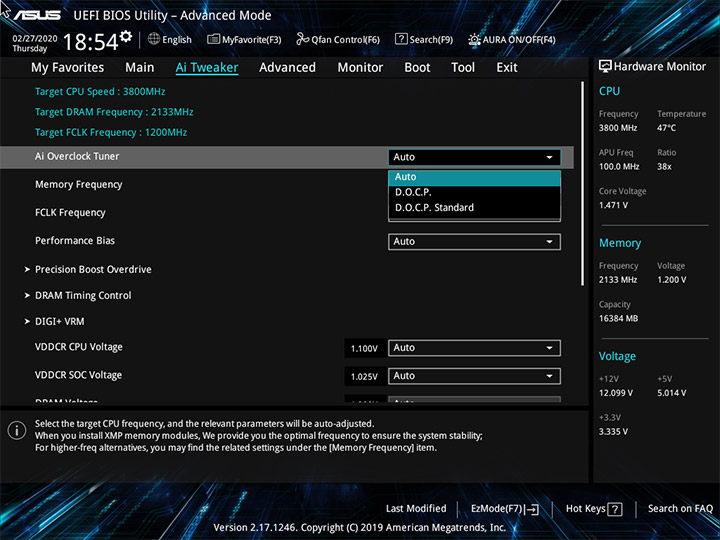The height and width of the screenshot is (540, 720).
Task: Click the Last Modified button
Action: coord(416,509)
